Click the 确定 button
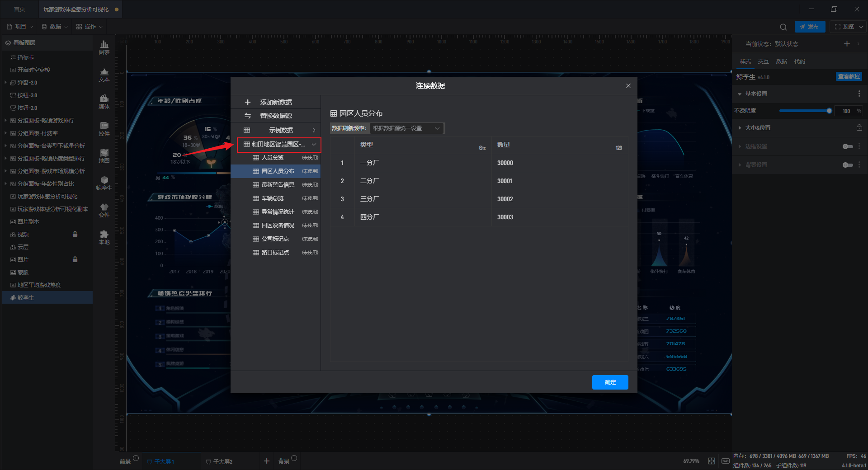Viewport: 868px width, 470px height. pyautogui.click(x=610, y=382)
